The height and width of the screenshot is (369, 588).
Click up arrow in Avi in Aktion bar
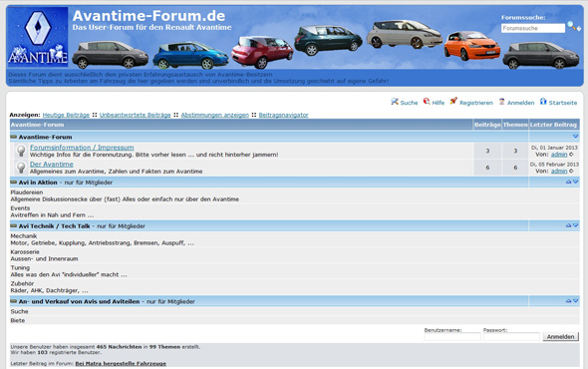click(x=568, y=182)
